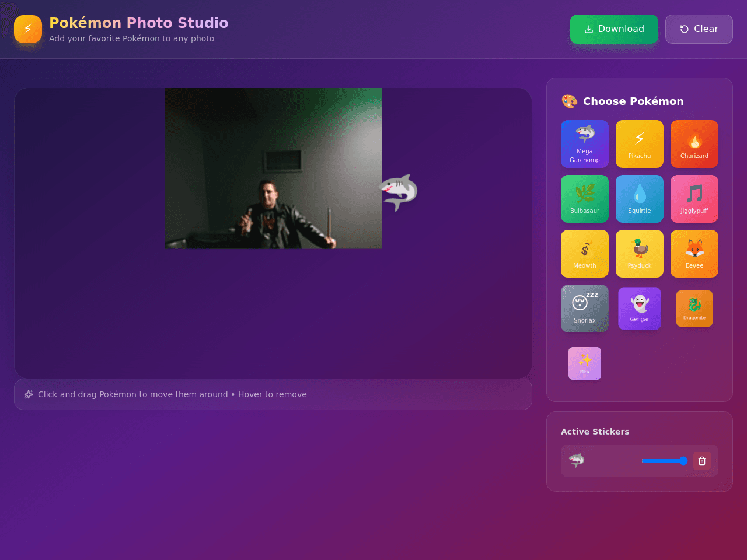Click the 'Click and drag Pokémon' hint text

pos(172,394)
